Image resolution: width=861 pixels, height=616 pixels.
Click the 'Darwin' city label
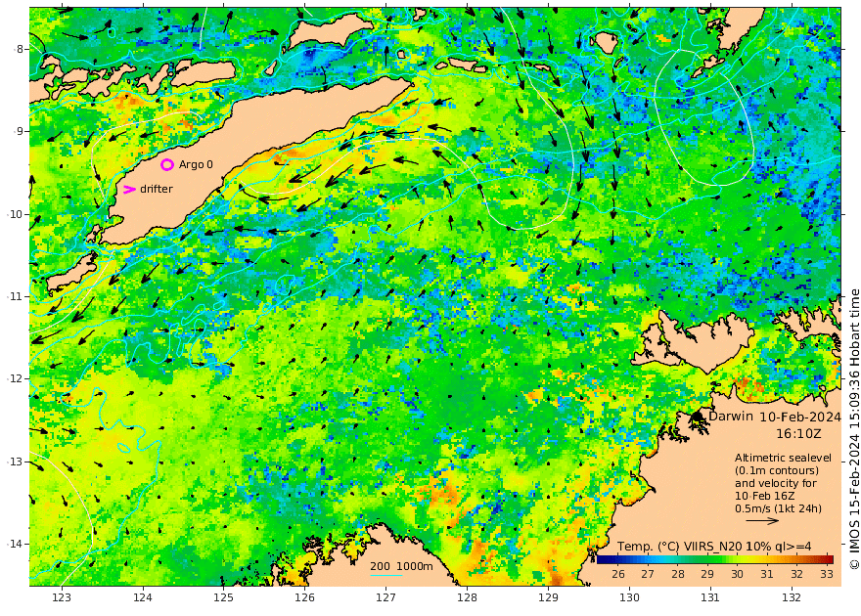[731, 417]
